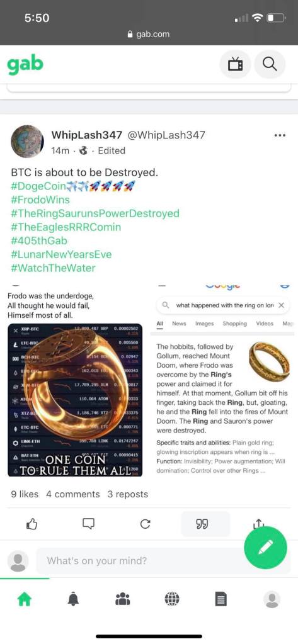Open the comment bubble icon
Screen dimensions: 298x644
click(88, 524)
